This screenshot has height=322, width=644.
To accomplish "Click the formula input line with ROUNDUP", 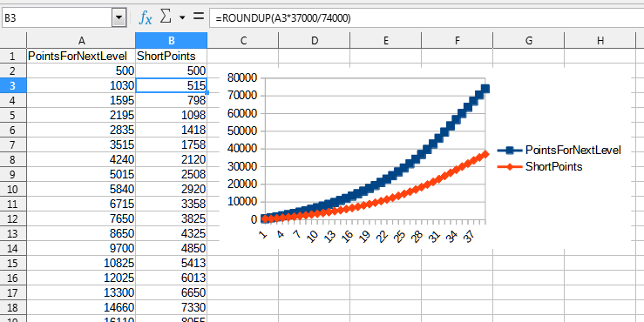I will coord(426,18).
